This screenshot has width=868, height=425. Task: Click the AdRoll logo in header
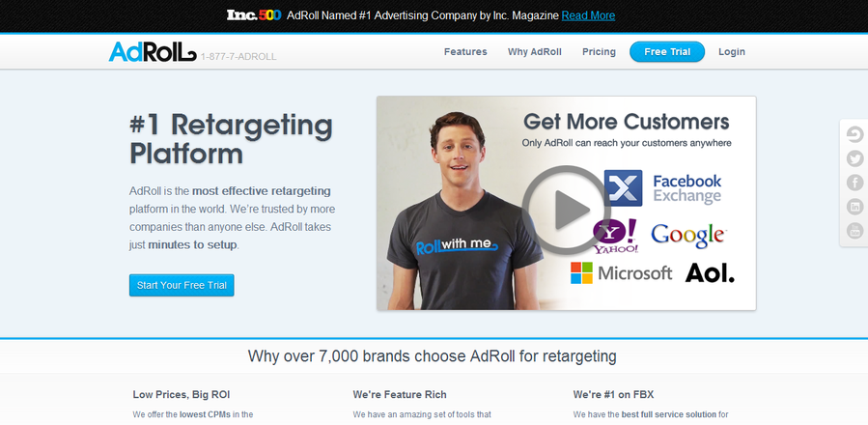[x=153, y=51]
